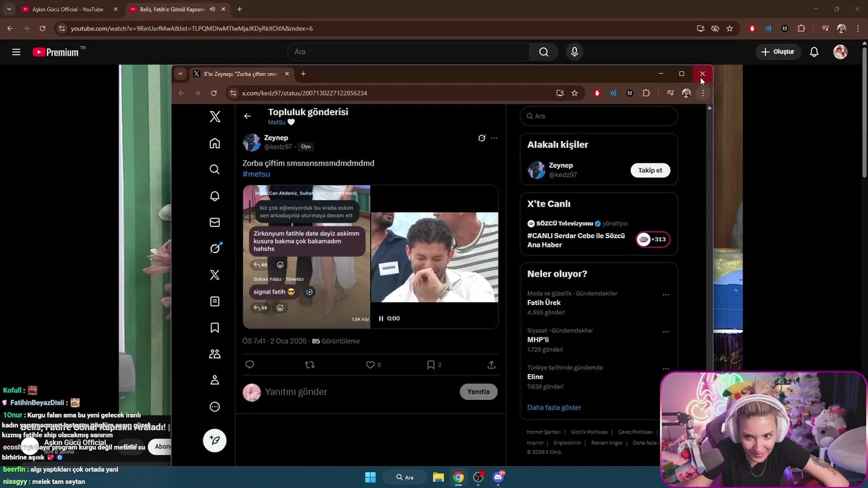Select the X'te Zeynep tab
Screen dimensions: 868x488
241,74
